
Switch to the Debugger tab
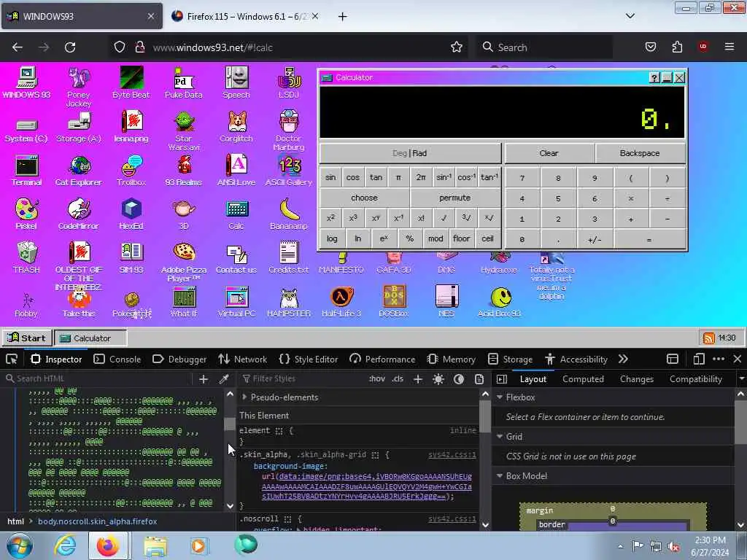(x=179, y=359)
